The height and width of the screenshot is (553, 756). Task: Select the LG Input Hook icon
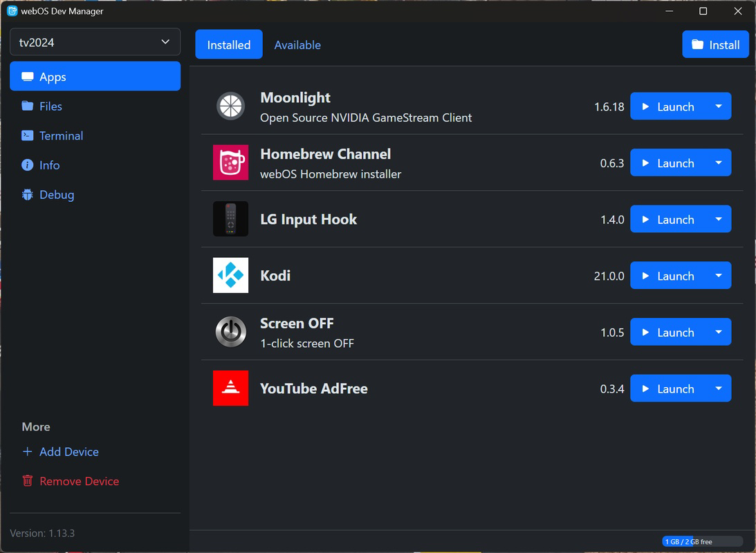(x=230, y=218)
